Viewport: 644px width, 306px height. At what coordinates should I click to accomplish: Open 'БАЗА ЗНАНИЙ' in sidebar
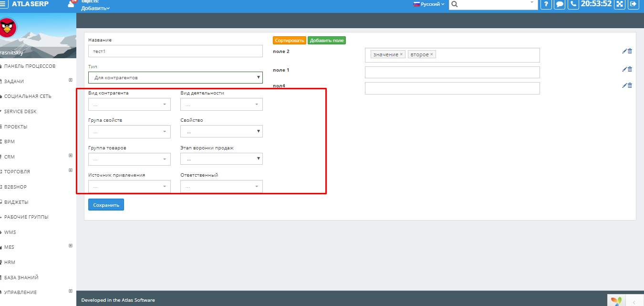click(x=21, y=277)
